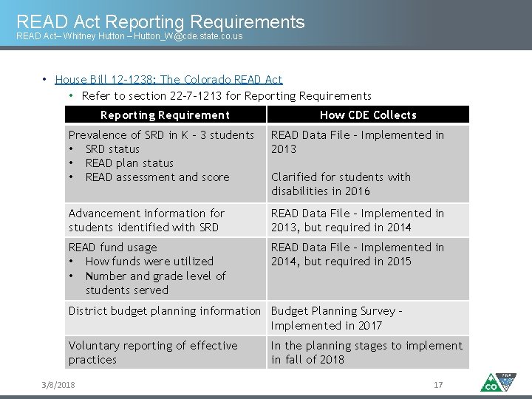The image size is (532, 399).
Task: Click the 'READ assessment and score' bullet
Action: click(157, 177)
